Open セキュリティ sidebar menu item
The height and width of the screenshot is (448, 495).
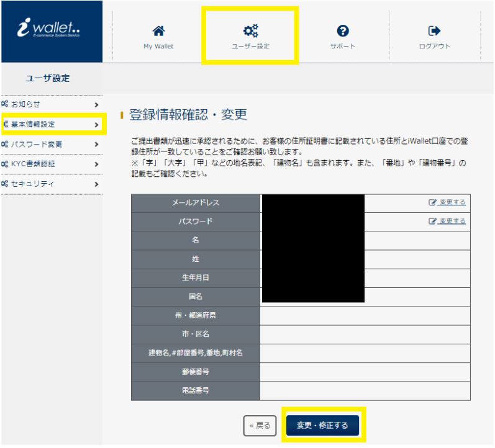(x=52, y=184)
